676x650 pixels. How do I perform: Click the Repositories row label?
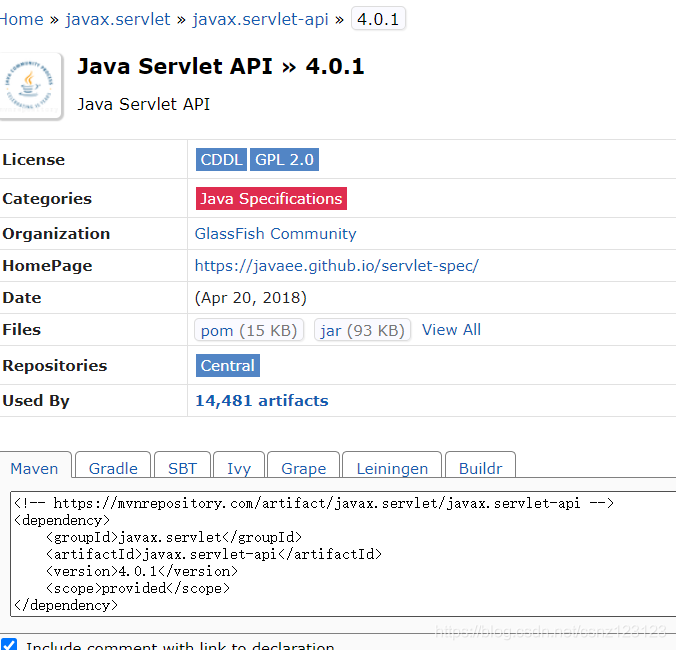pos(55,366)
